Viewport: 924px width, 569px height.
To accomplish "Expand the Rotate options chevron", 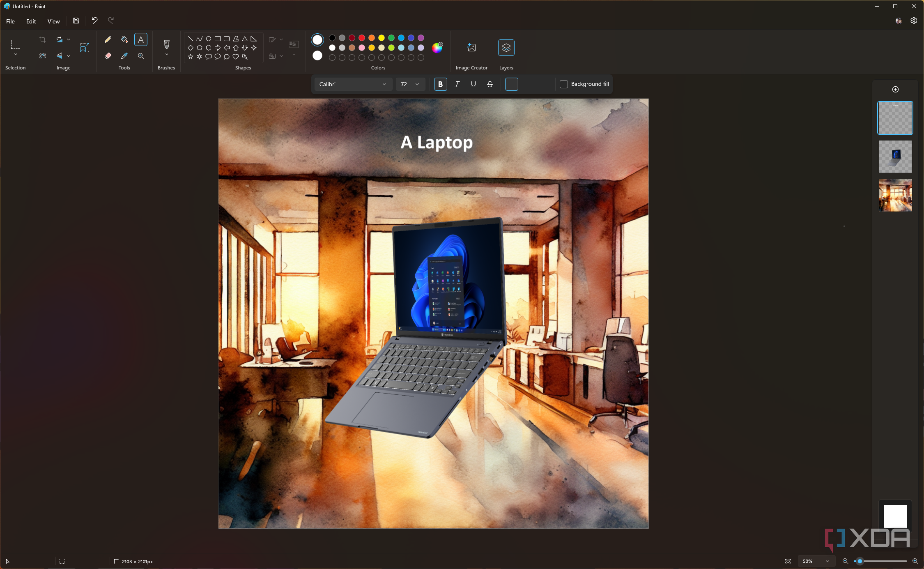I will point(69,39).
